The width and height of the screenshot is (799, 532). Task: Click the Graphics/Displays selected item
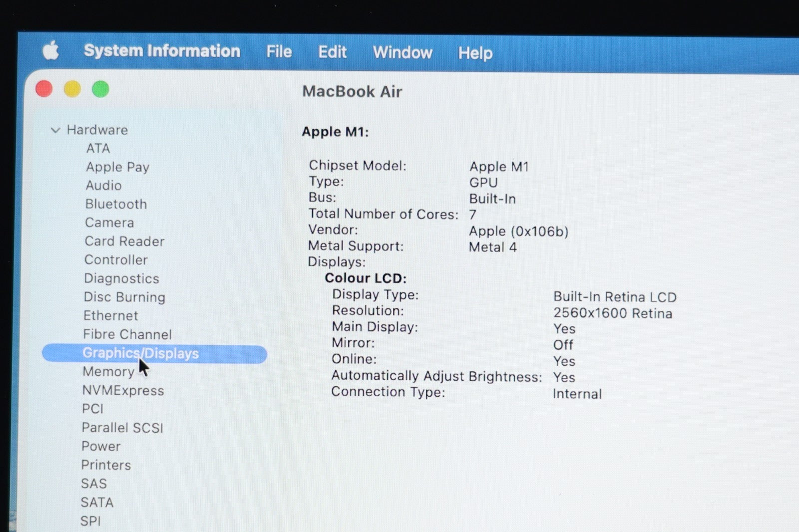tap(140, 353)
